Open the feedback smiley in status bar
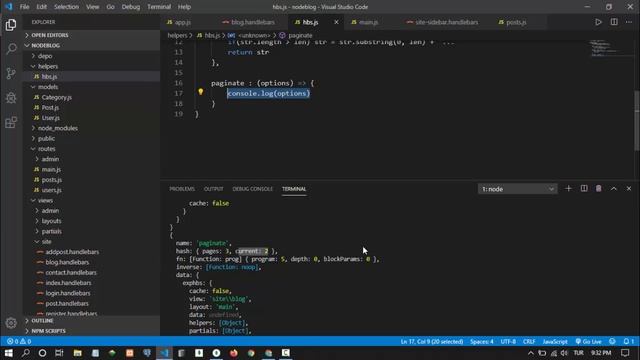The width and height of the screenshot is (640, 360). (612, 341)
